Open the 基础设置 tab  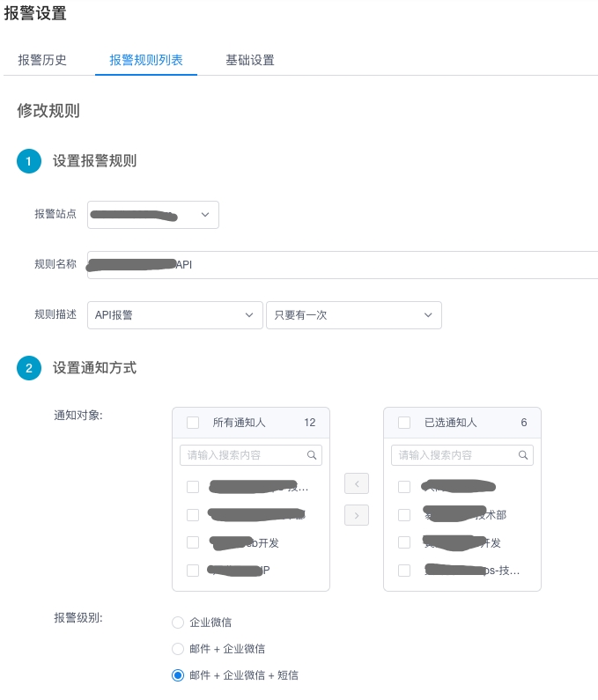pos(249,60)
